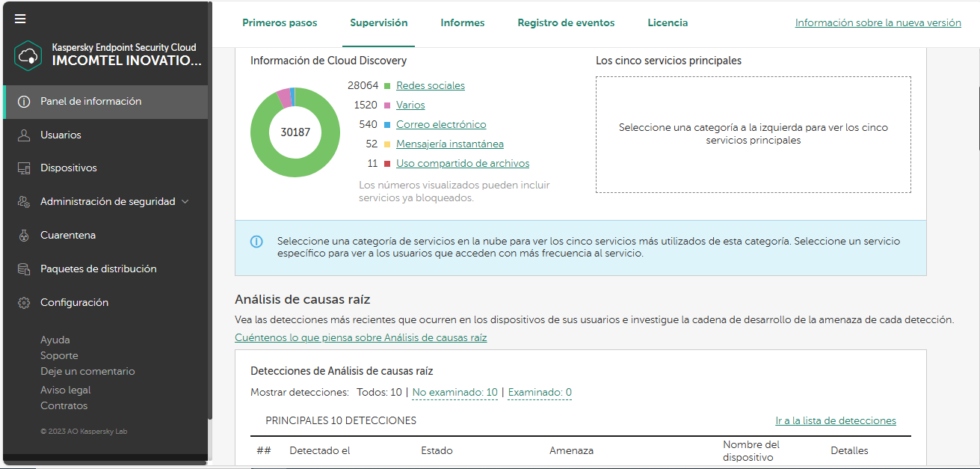Toggle the hamburger menu icon

click(20, 19)
